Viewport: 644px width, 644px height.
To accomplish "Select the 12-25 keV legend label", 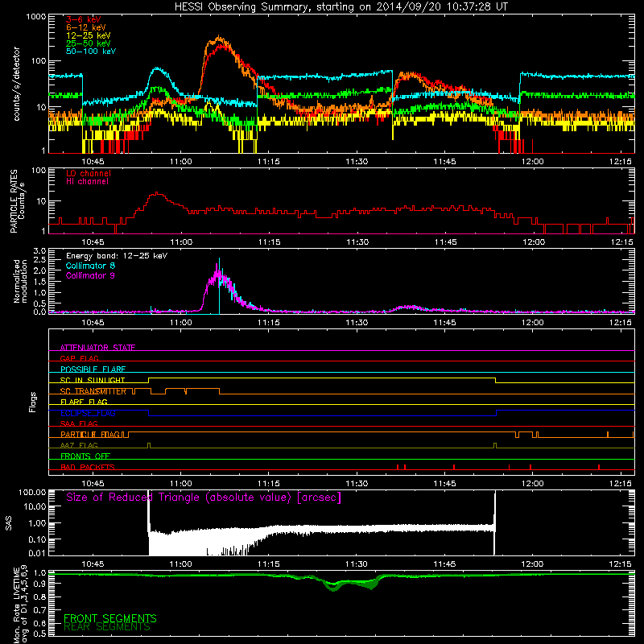I will click(88, 35).
